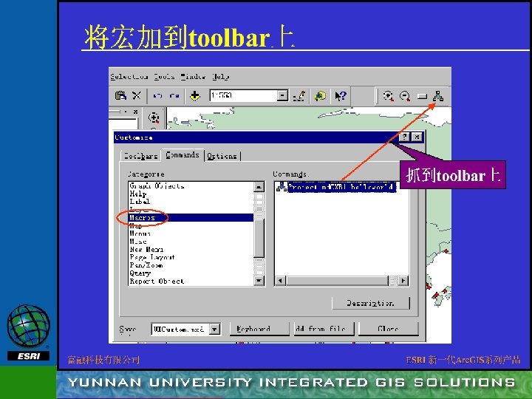Image resolution: width=532 pixels, height=399 pixels.
Task: Click the added macro network icon on toolbar
Action: tap(437, 96)
